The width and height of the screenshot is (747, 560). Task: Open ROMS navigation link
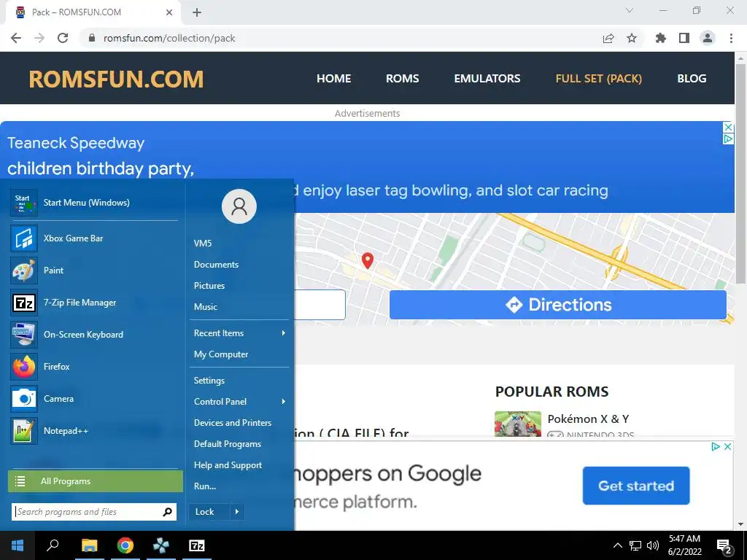pyautogui.click(x=402, y=79)
